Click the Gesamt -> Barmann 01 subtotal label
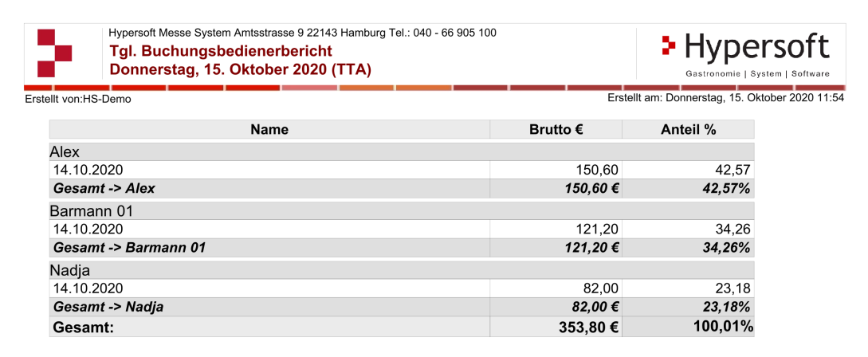 pos(129,248)
